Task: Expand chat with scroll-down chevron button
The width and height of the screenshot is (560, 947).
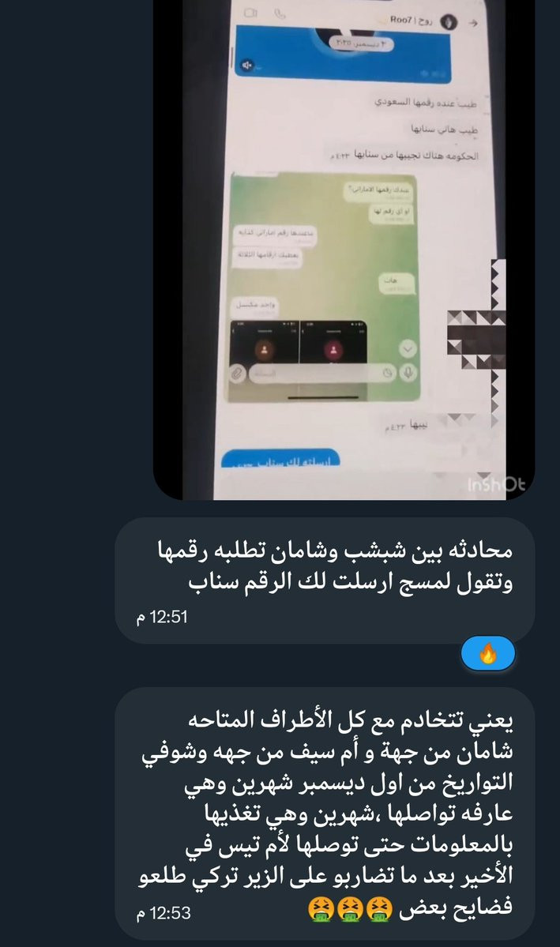Action: 408,349
